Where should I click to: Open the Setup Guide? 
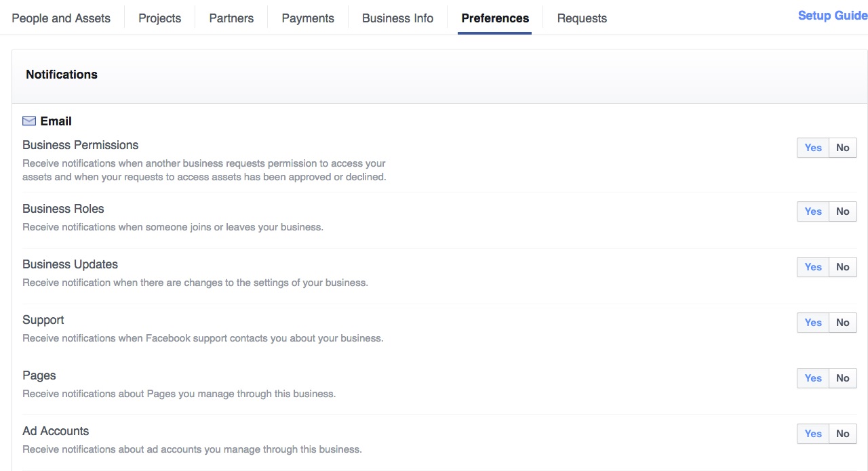tap(832, 15)
